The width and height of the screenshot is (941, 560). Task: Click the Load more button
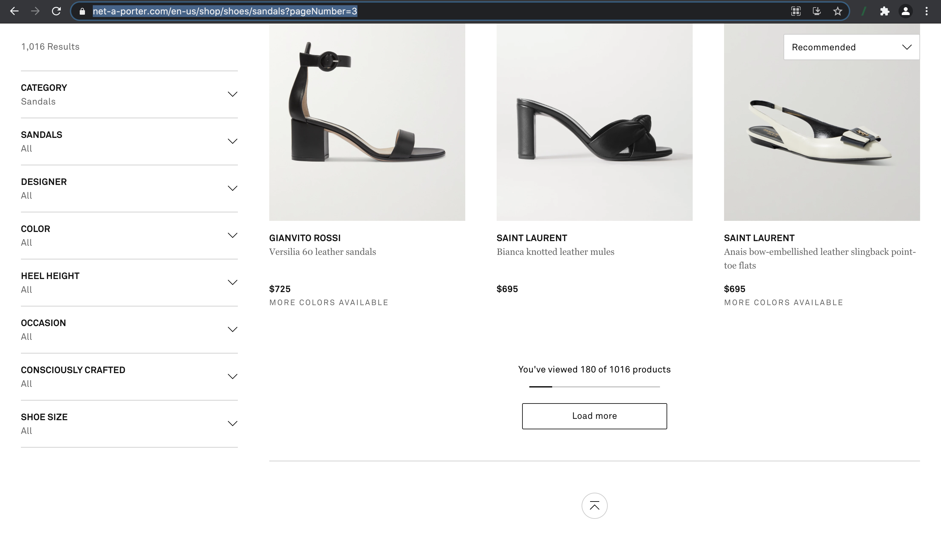594,416
